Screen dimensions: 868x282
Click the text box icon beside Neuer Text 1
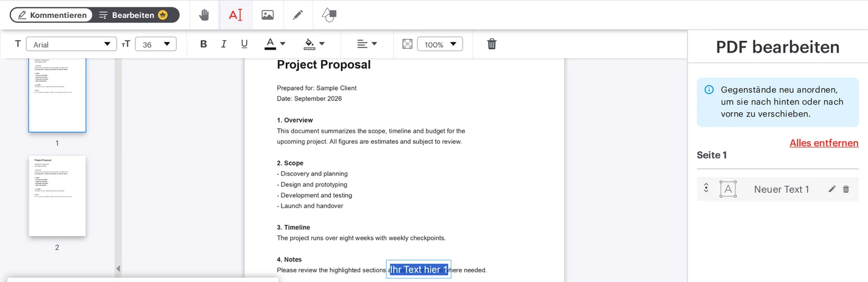click(x=728, y=189)
